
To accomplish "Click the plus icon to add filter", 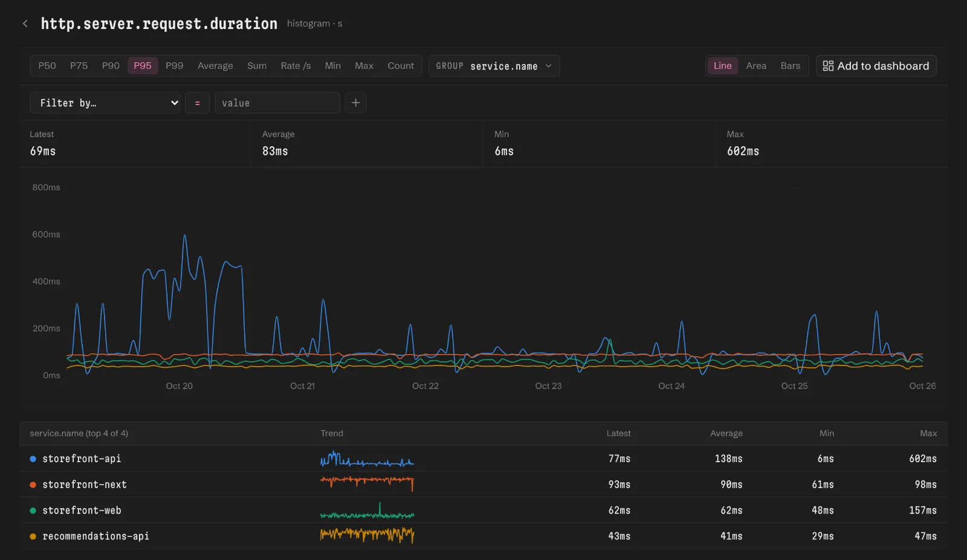I will [356, 103].
